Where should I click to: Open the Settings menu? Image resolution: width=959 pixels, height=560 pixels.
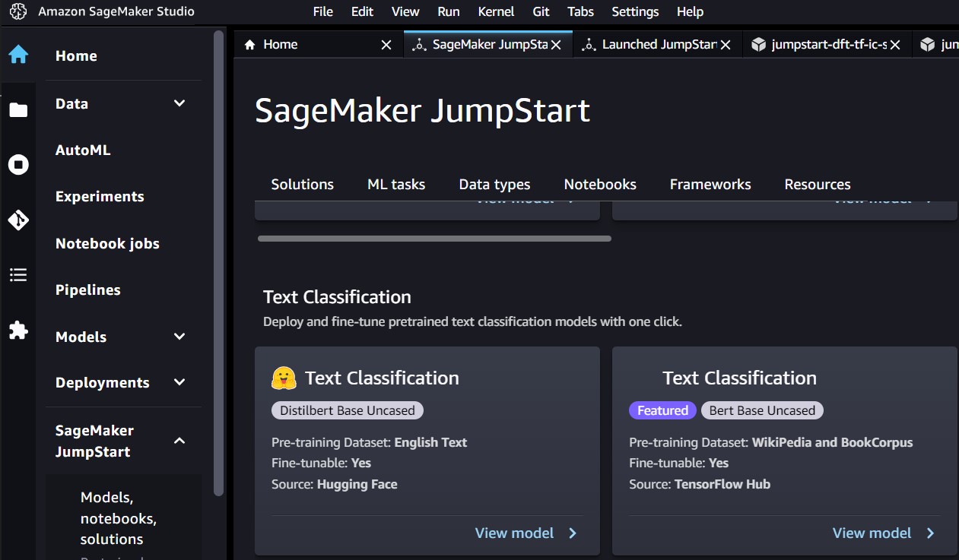click(x=635, y=11)
